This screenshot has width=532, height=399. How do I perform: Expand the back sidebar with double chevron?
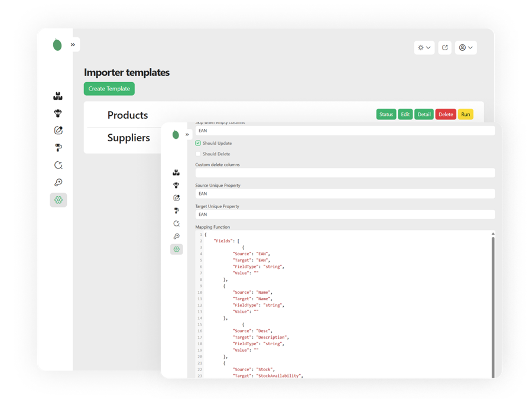(x=73, y=44)
